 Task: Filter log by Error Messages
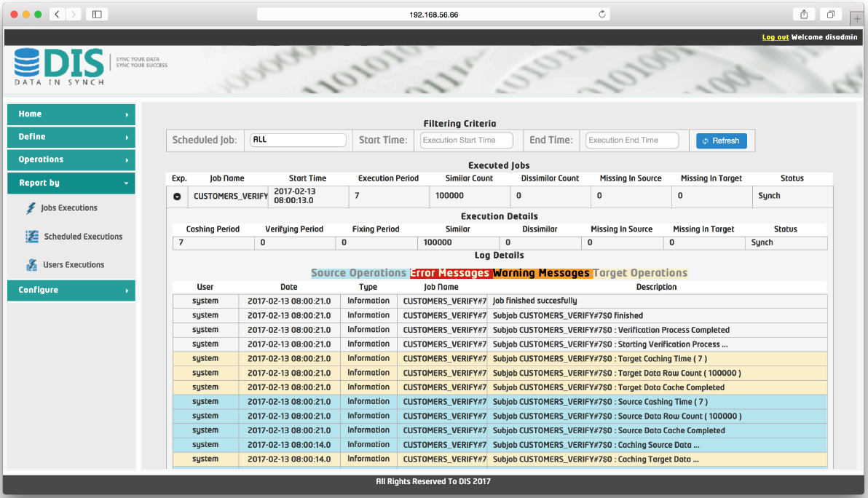coord(449,273)
